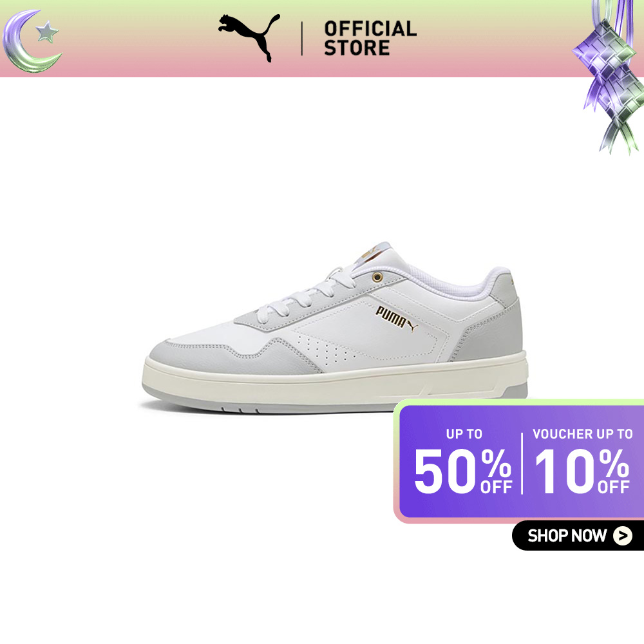The height and width of the screenshot is (644, 644).
Task: Click the Shop Now button
Action: [x=578, y=536]
